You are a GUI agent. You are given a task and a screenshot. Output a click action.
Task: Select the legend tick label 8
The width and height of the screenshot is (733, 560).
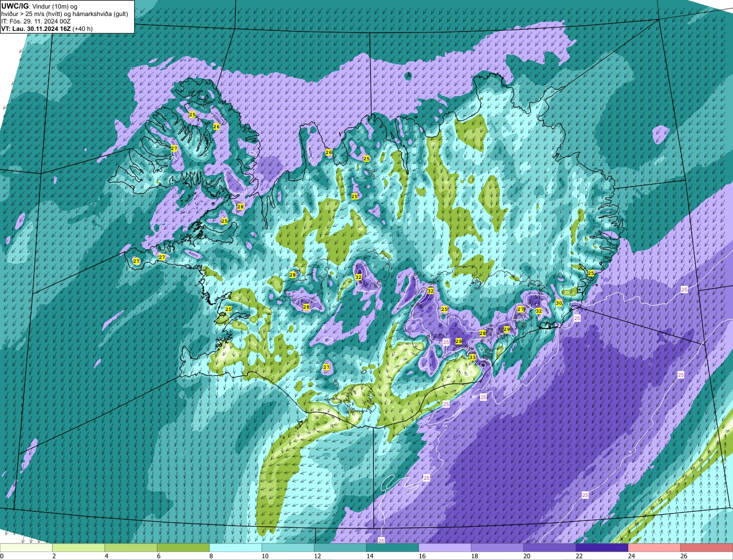pos(211,556)
